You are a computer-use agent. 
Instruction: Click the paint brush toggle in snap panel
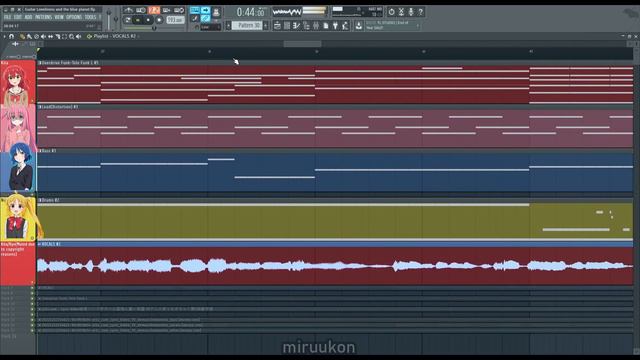coord(195,18)
